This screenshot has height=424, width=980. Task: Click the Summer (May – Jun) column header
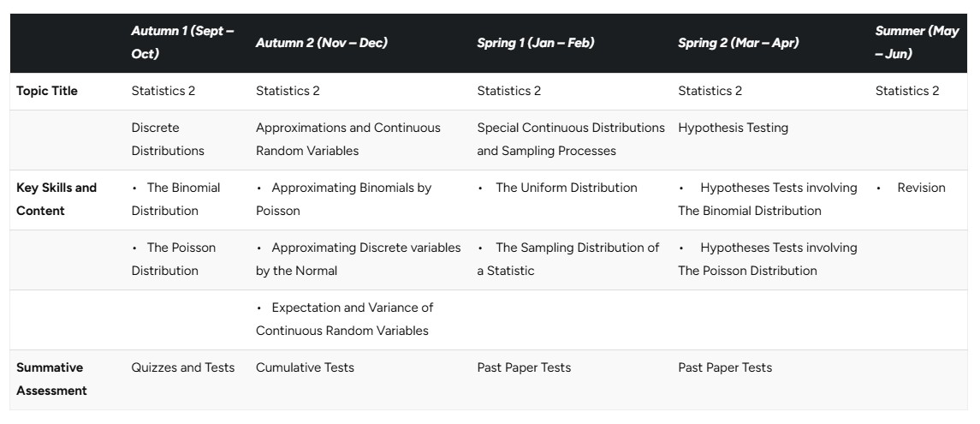coord(917,43)
